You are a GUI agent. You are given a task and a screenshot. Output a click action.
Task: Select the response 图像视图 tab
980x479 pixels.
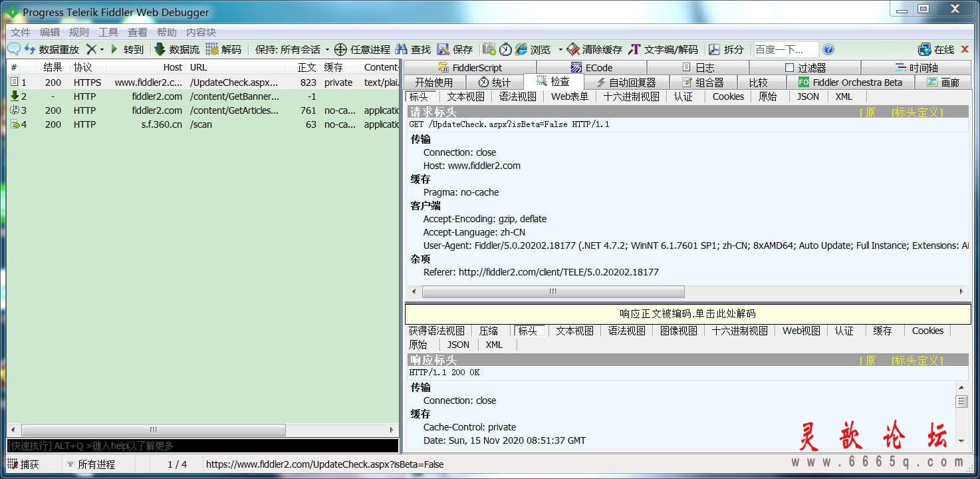(679, 331)
